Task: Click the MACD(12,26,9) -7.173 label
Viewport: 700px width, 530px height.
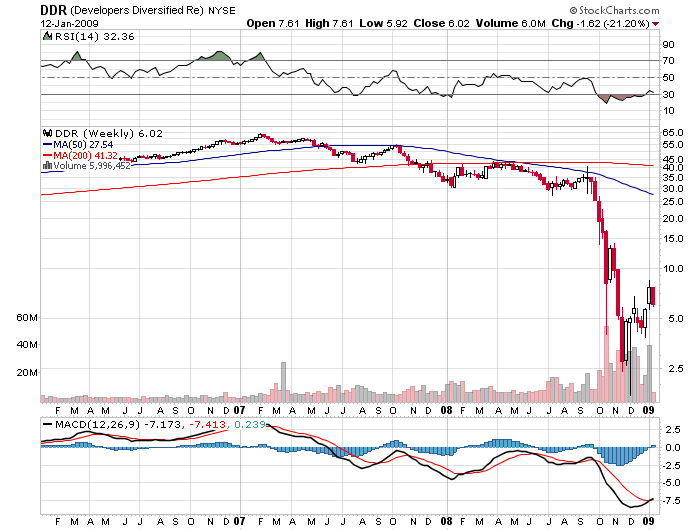Action: click(118, 424)
